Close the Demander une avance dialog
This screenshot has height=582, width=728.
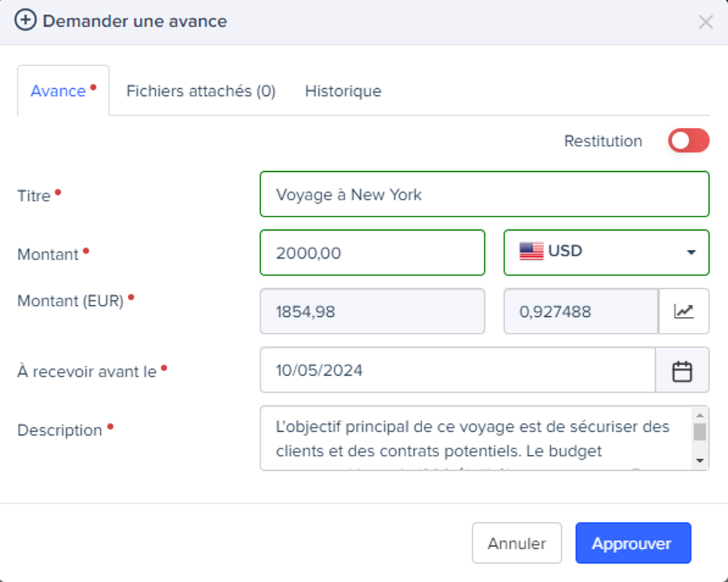(706, 21)
